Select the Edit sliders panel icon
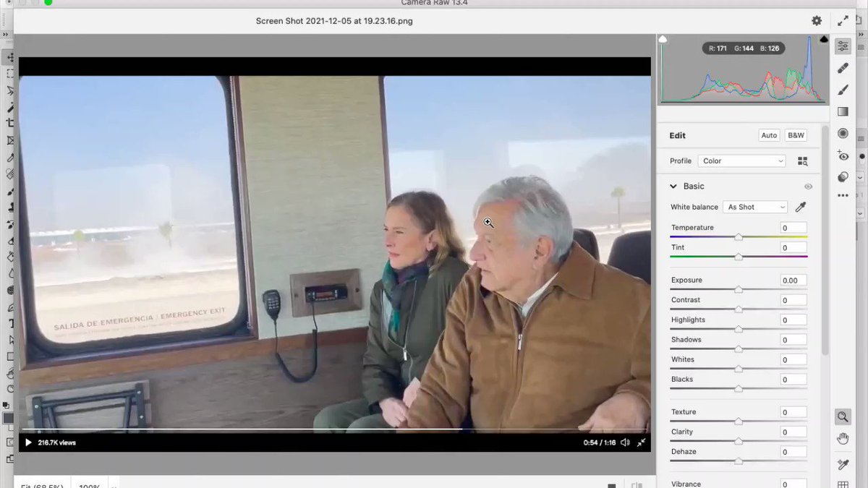The height and width of the screenshot is (488, 868). (x=843, y=46)
